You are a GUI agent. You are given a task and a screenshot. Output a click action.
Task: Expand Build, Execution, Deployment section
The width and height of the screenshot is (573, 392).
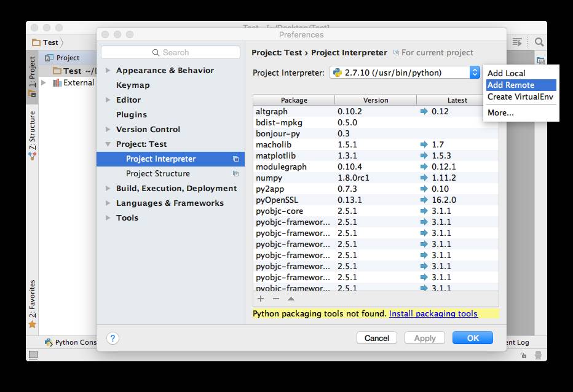coord(108,188)
